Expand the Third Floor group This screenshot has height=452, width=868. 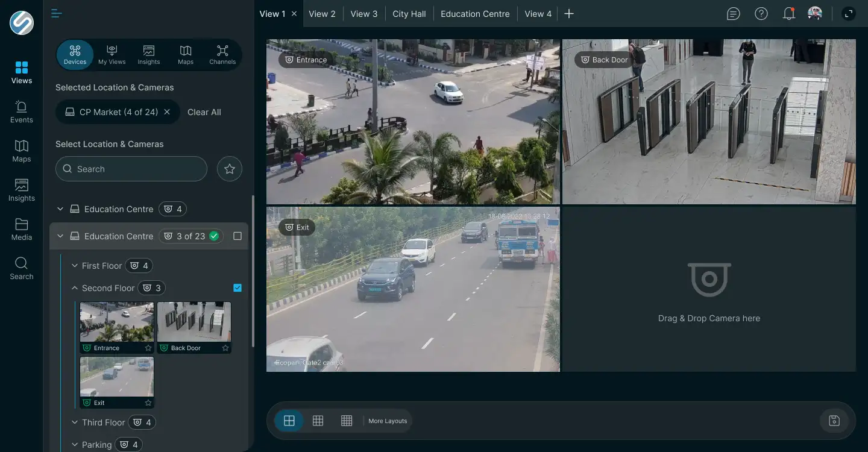[x=75, y=422]
